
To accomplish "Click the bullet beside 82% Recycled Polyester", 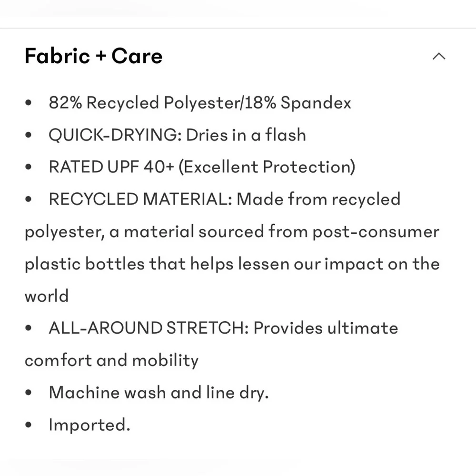I will click(29, 103).
